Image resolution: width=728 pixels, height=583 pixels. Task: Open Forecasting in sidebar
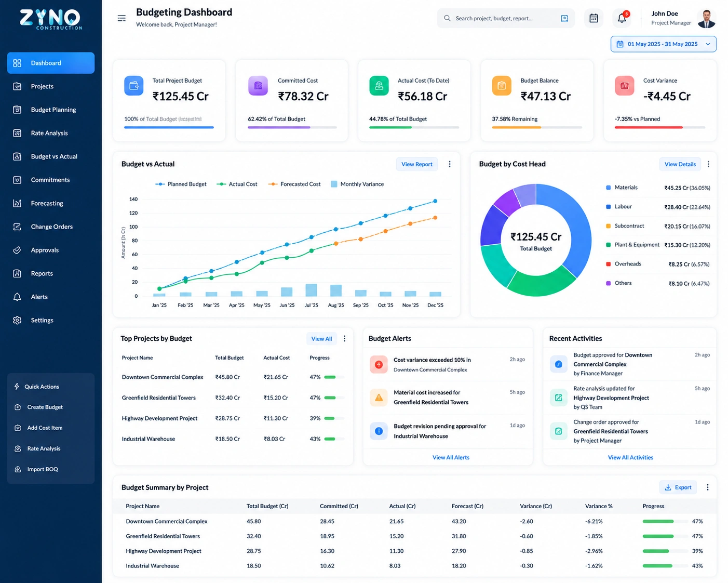pos(51,203)
